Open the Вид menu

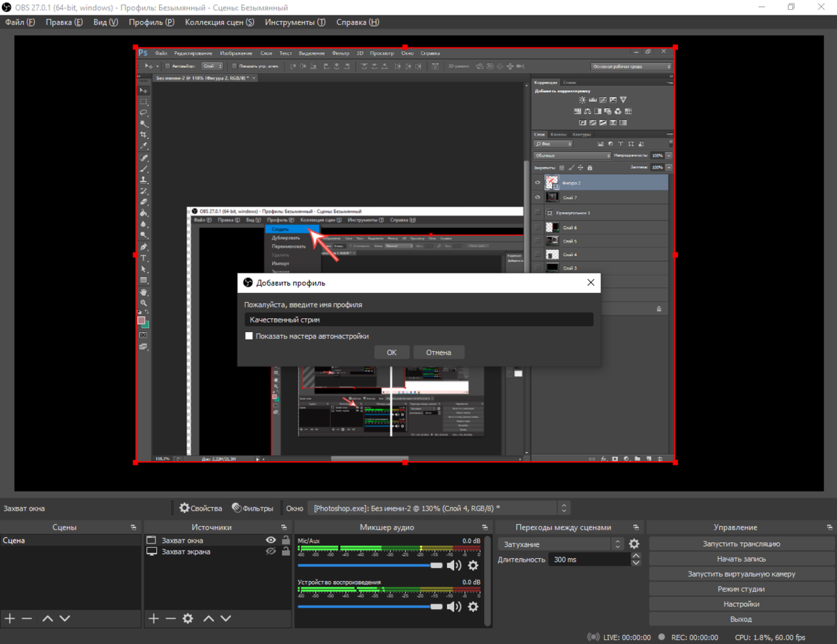pyautogui.click(x=105, y=22)
